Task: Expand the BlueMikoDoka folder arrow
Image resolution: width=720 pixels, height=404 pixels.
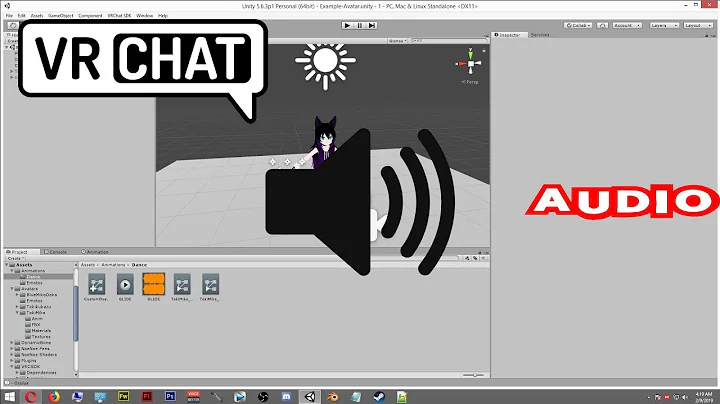Action: point(17,295)
